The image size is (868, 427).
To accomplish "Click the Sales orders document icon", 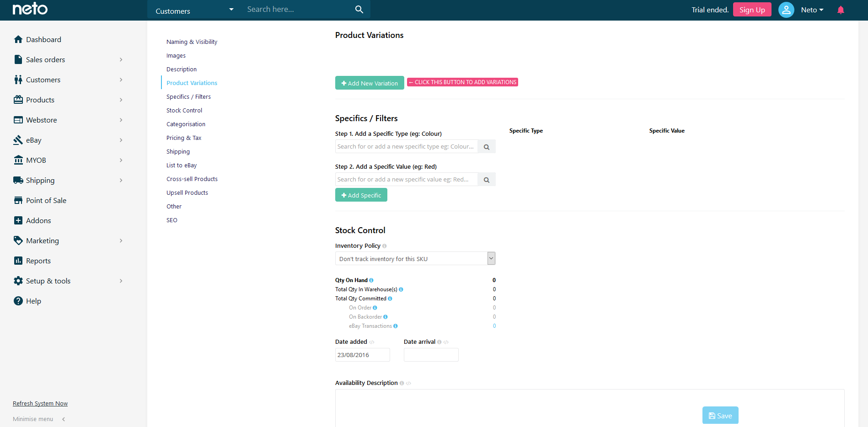I will click(x=18, y=59).
